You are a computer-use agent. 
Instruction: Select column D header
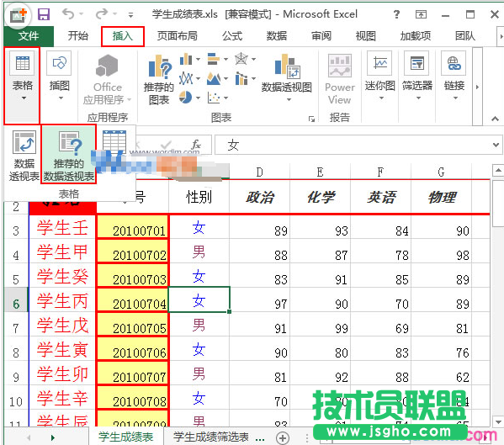pyautogui.click(x=259, y=172)
